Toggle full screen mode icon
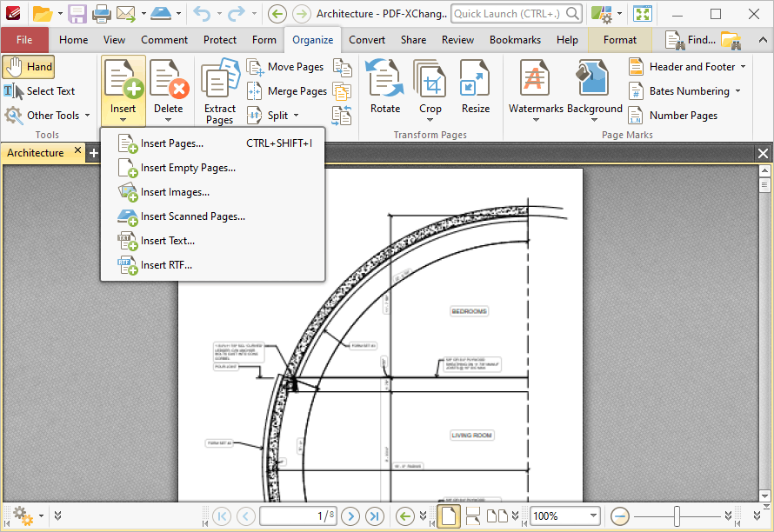Viewport: 774px width, 532px height. tap(643, 14)
